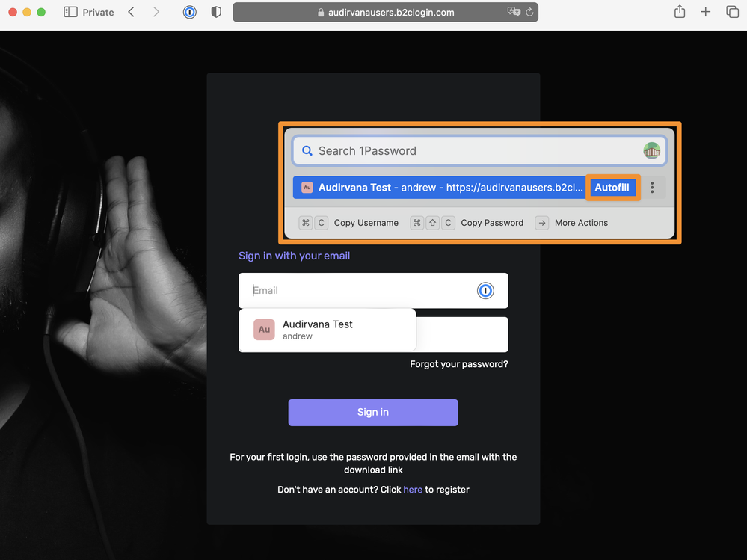747x560 pixels.
Task: Click the 1Password icon inside Email field
Action: [485, 291]
